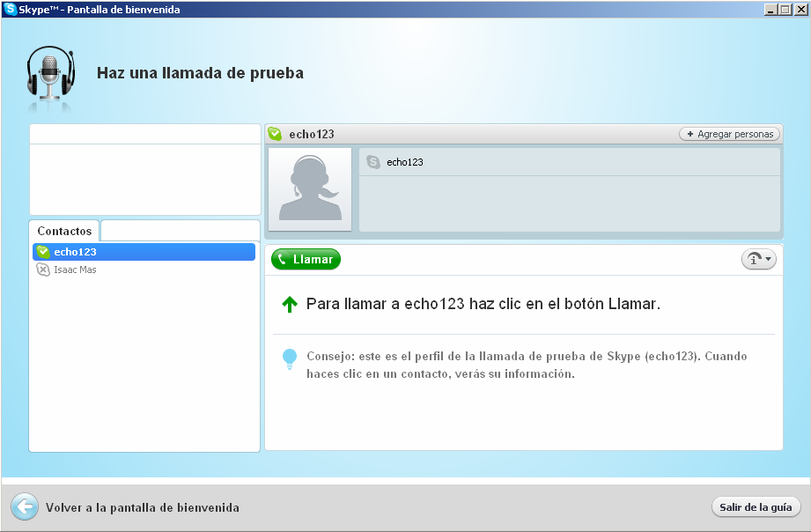The height and width of the screenshot is (532, 811).
Task: Switch to the Contactos tab
Action: click(x=64, y=231)
